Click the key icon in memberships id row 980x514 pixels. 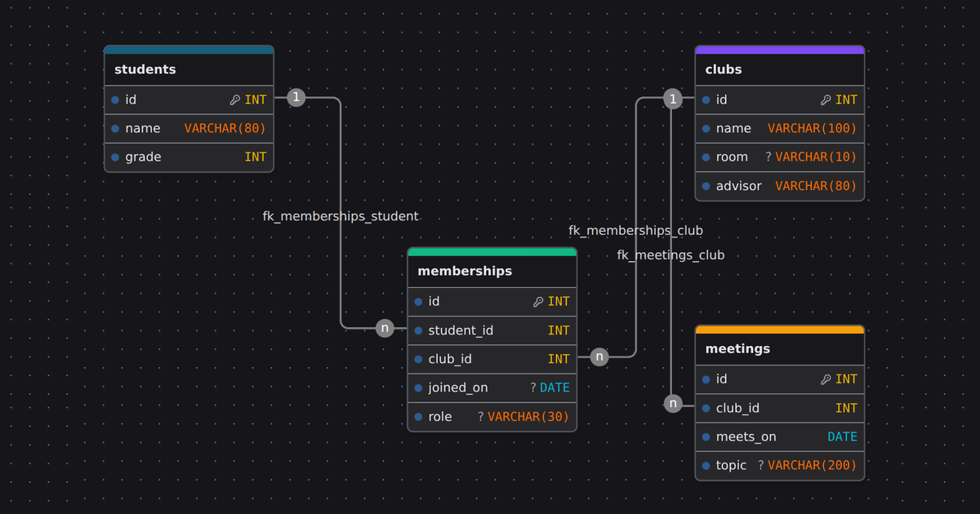click(x=538, y=302)
